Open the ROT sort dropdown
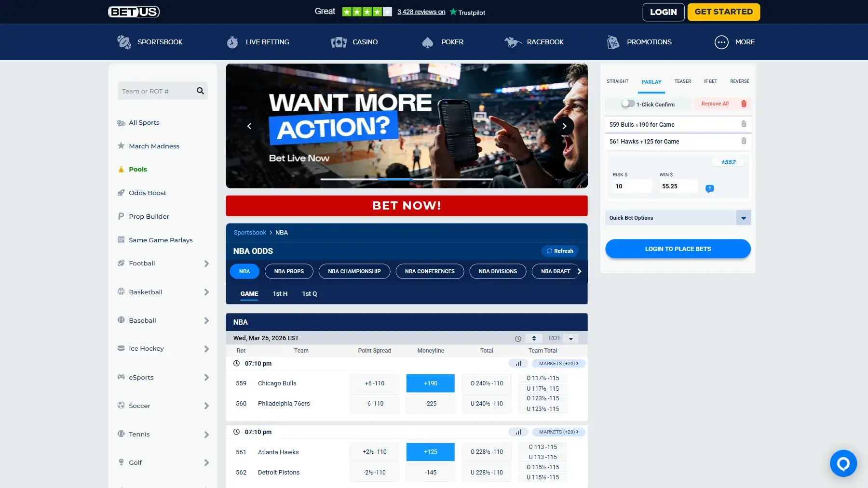 [x=570, y=338]
